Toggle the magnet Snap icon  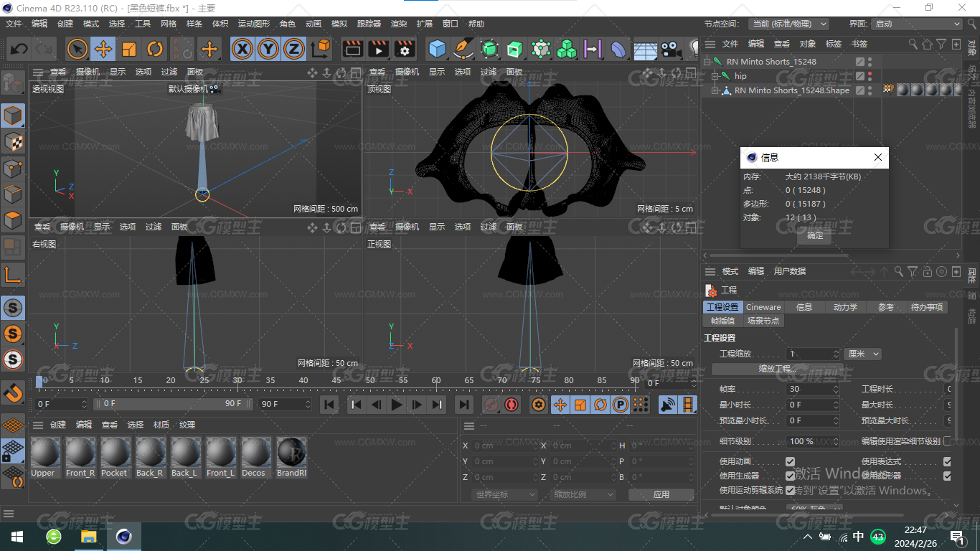[x=14, y=392]
